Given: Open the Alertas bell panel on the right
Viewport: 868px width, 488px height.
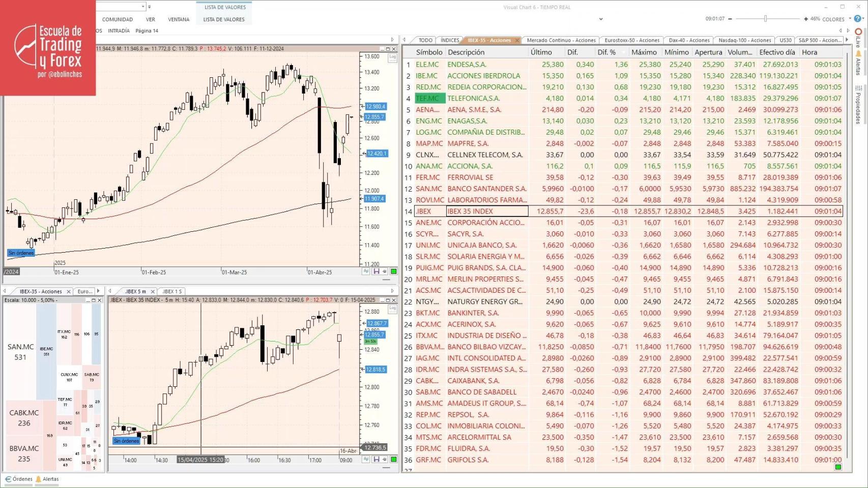Looking at the screenshot, I should coord(858,62).
